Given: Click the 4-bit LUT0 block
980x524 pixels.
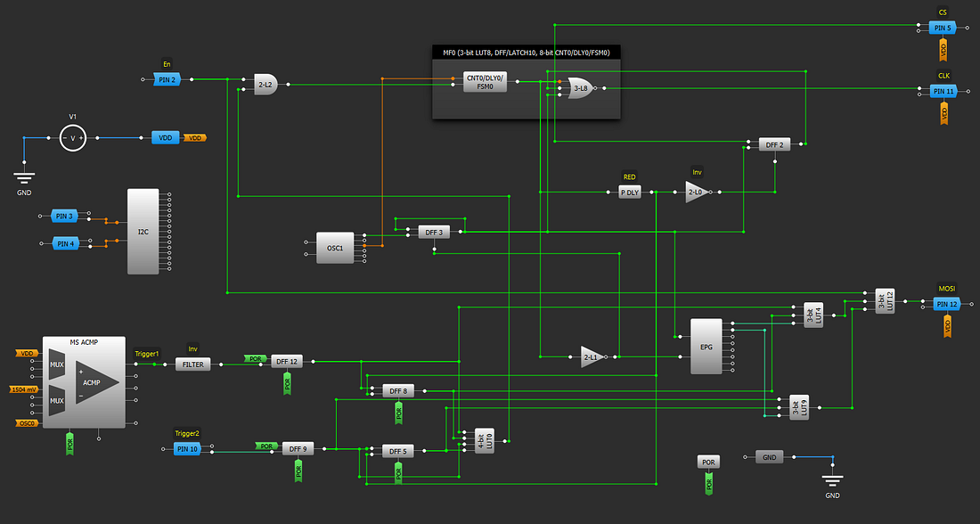Looking at the screenshot, I should (x=484, y=440).
